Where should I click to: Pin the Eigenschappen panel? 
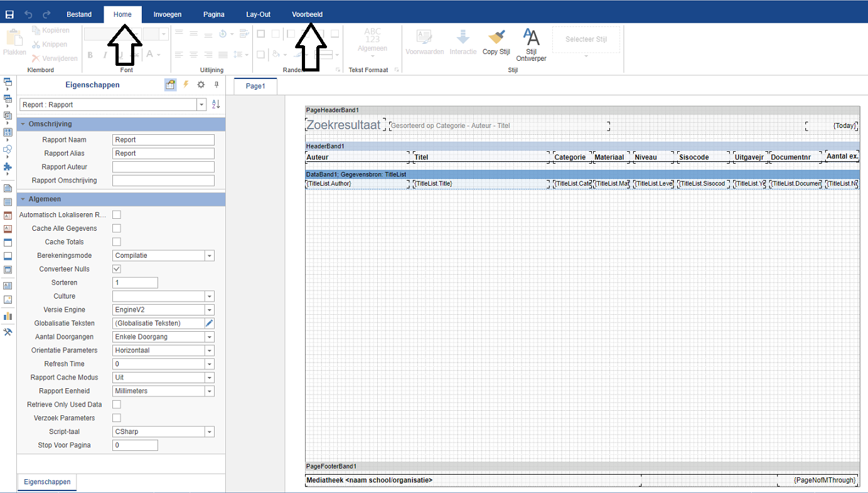[x=217, y=85]
